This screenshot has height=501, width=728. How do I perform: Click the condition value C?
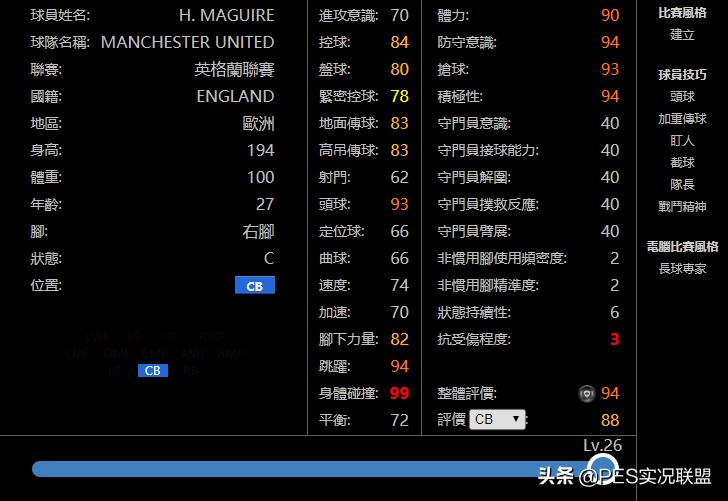pyautogui.click(x=269, y=258)
